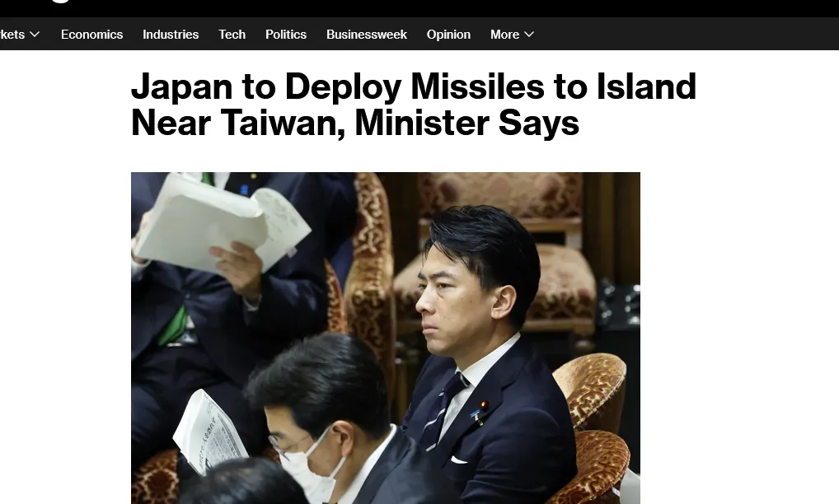Navigate to Businessweek
The height and width of the screenshot is (504, 839).
pyautogui.click(x=367, y=35)
